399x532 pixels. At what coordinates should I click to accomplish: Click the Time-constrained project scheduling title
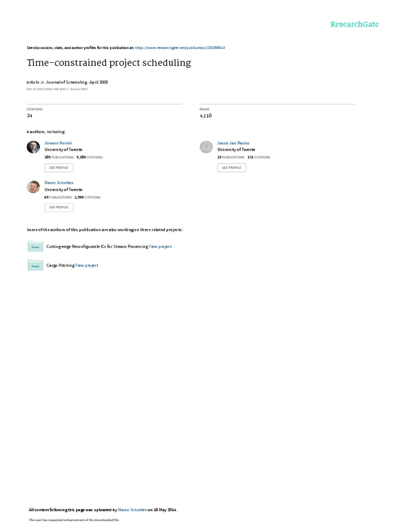[x=109, y=63]
